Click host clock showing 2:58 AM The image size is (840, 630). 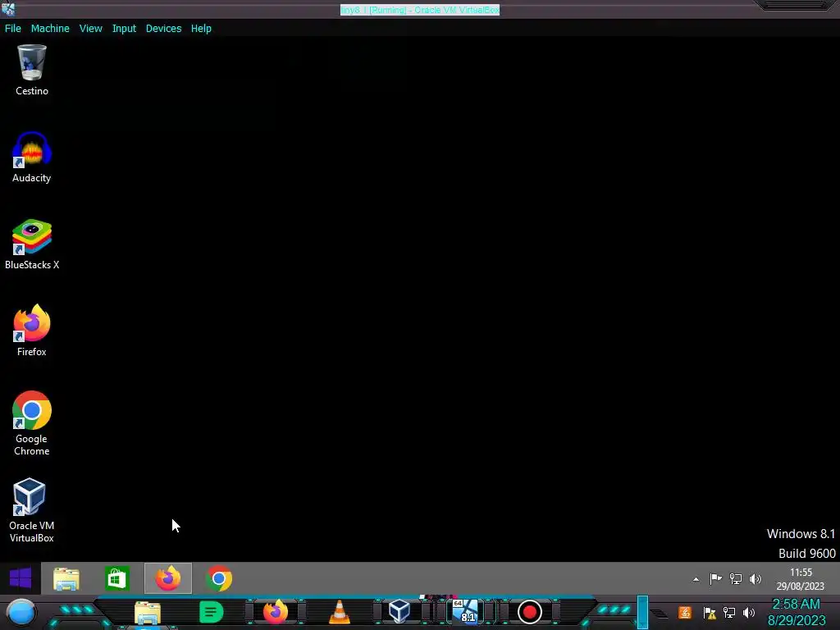click(796, 612)
